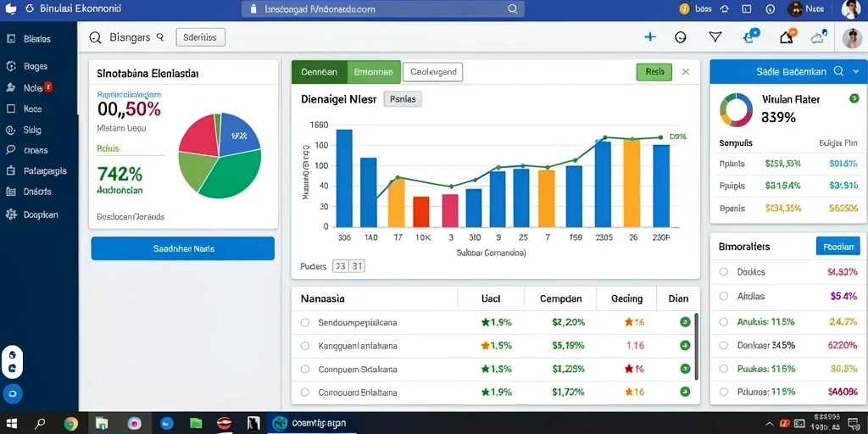Expand the chevron in the Sadle Bademkan header
The height and width of the screenshot is (434, 868).
tap(856, 71)
